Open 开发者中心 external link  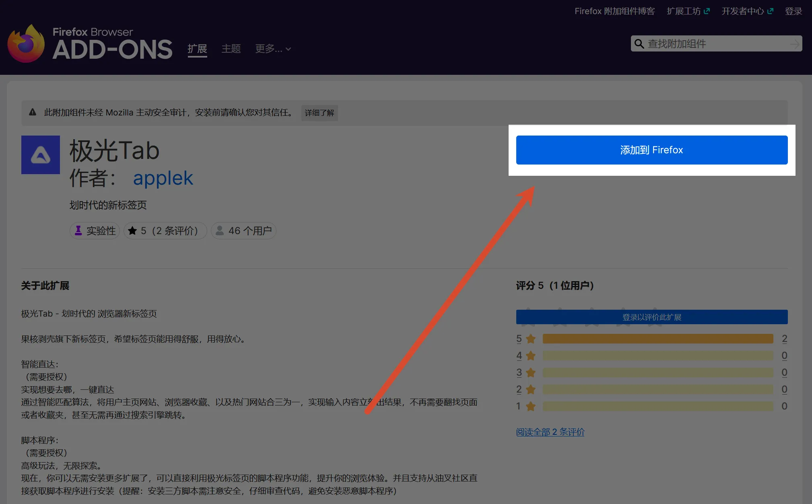tap(747, 11)
